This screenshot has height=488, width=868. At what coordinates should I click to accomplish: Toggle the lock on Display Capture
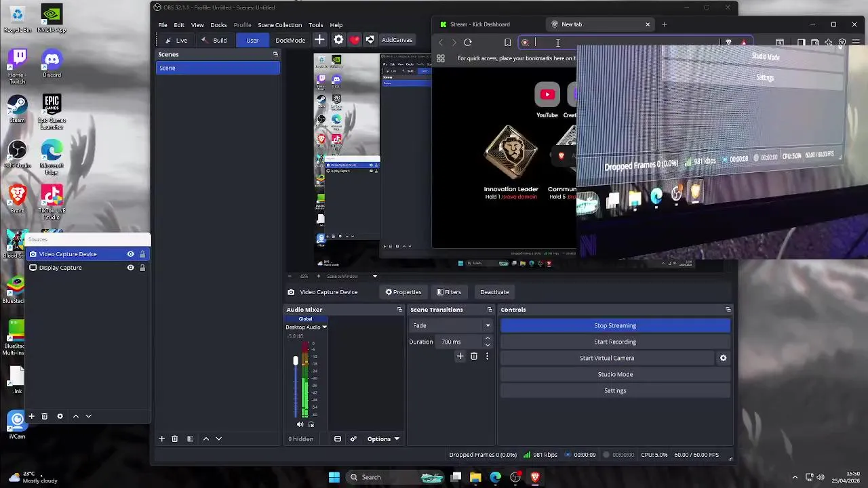coord(142,268)
